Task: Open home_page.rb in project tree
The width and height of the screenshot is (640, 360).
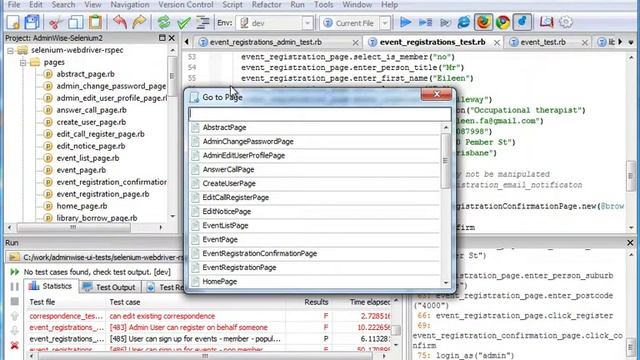Action: pos(82,206)
